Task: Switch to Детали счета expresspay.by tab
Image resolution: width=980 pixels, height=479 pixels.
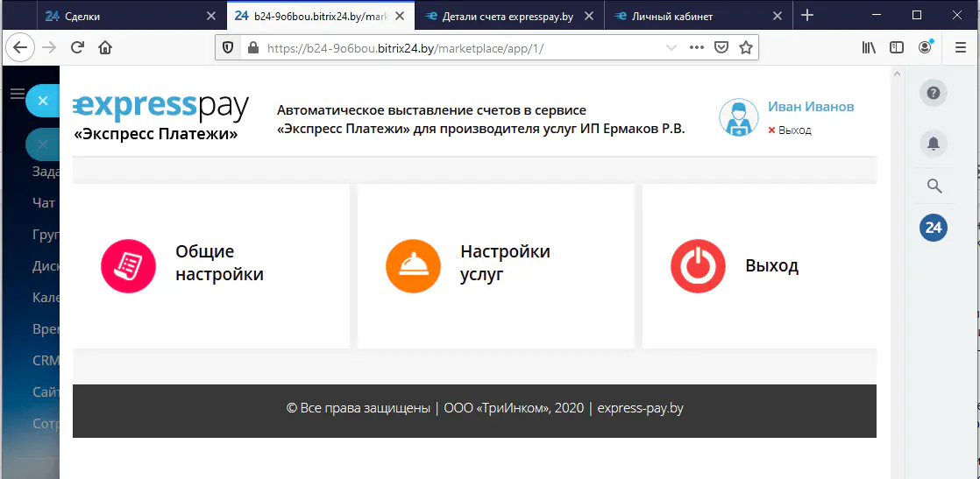Action: coord(510,17)
